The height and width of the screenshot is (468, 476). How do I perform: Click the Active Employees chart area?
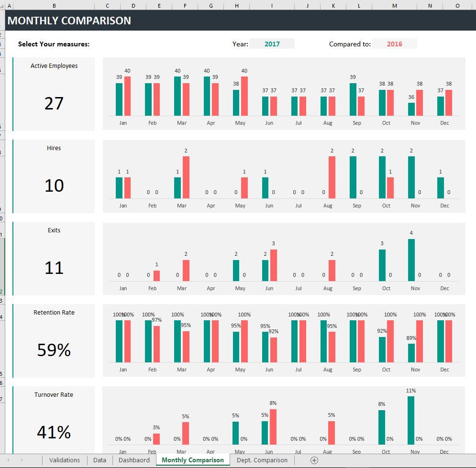pyautogui.click(x=284, y=94)
